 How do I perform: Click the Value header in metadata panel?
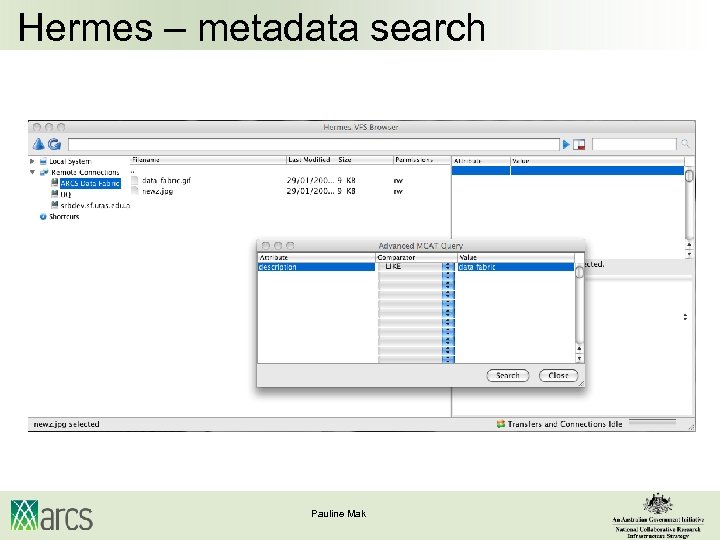click(x=597, y=161)
